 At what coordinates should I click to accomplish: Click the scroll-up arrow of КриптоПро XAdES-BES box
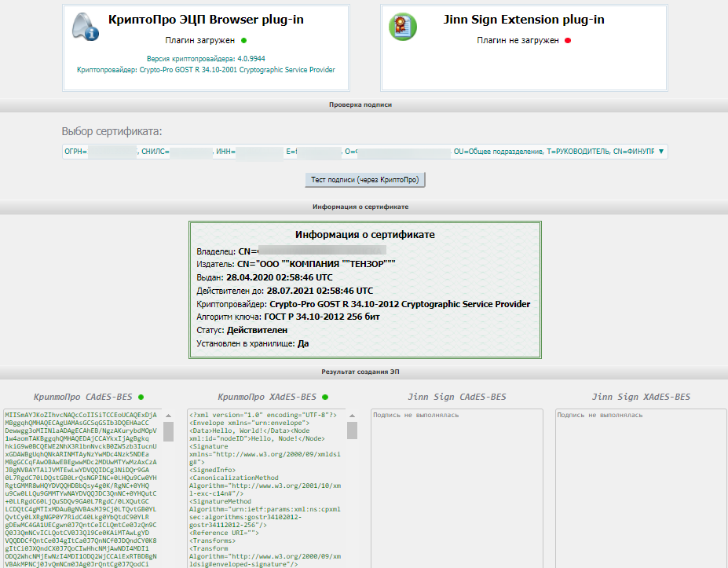tap(353, 416)
